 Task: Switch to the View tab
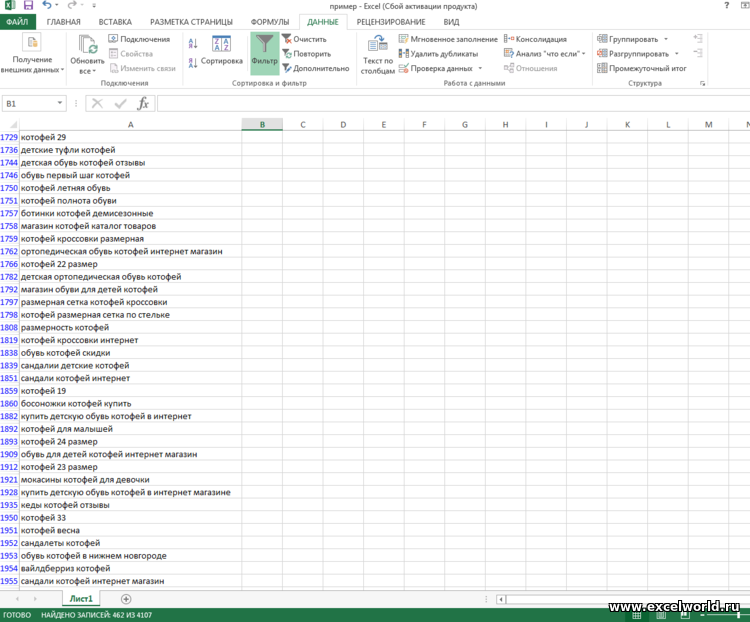click(x=451, y=22)
